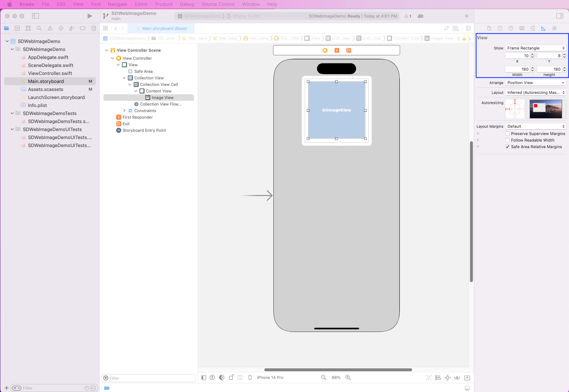Open the Show Frame Rectangle dropdown
Viewport: 569px width, 392px height.
(x=536, y=48)
